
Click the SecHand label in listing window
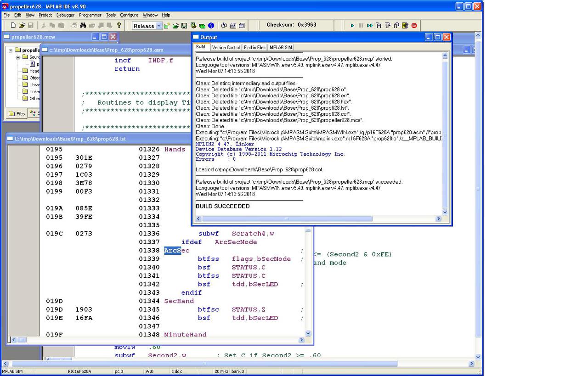(179, 301)
